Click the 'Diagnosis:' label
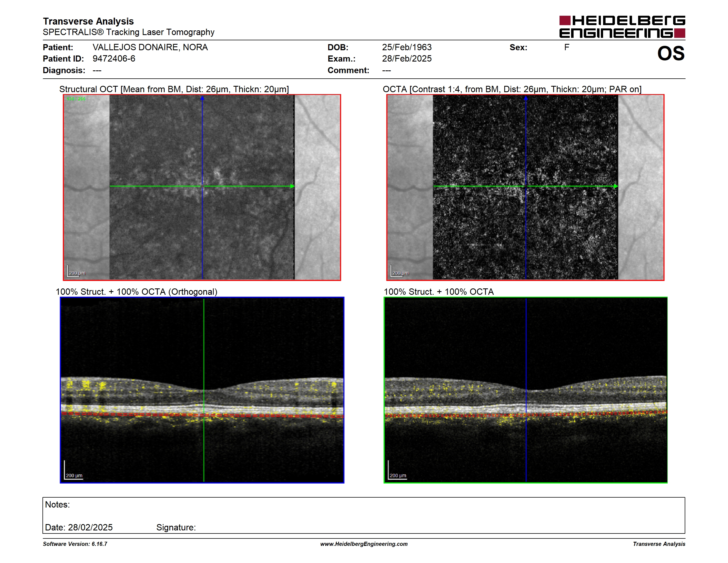728x563 pixels. [x=64, y=70]
